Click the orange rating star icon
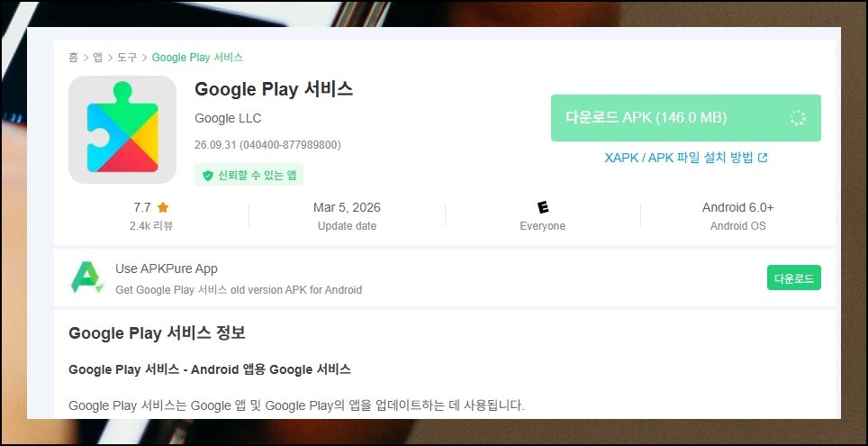Screen dimensions: 868x446 (x=163, y=208)
